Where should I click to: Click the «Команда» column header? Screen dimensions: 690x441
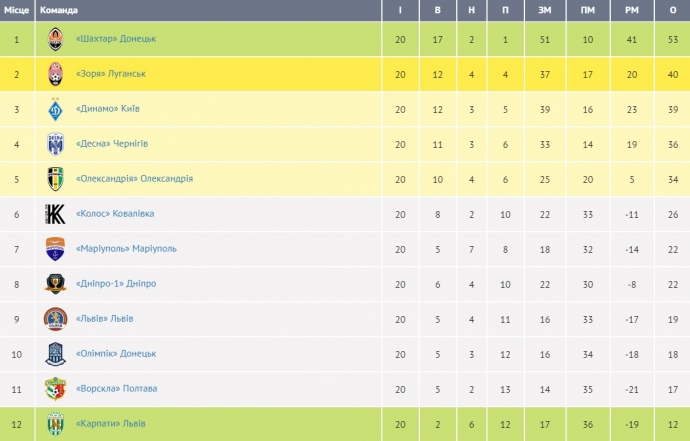(58, 9)
